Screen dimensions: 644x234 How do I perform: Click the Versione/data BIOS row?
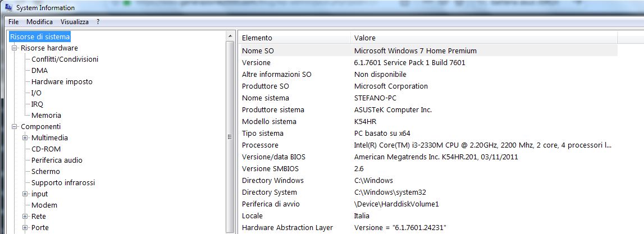[x=428, y=157]
